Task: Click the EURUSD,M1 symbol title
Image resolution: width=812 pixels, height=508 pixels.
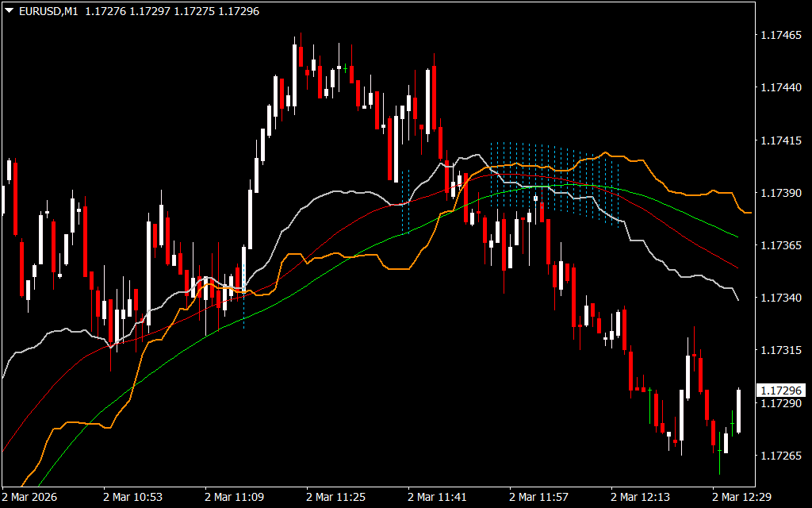Action: (47, 11)
